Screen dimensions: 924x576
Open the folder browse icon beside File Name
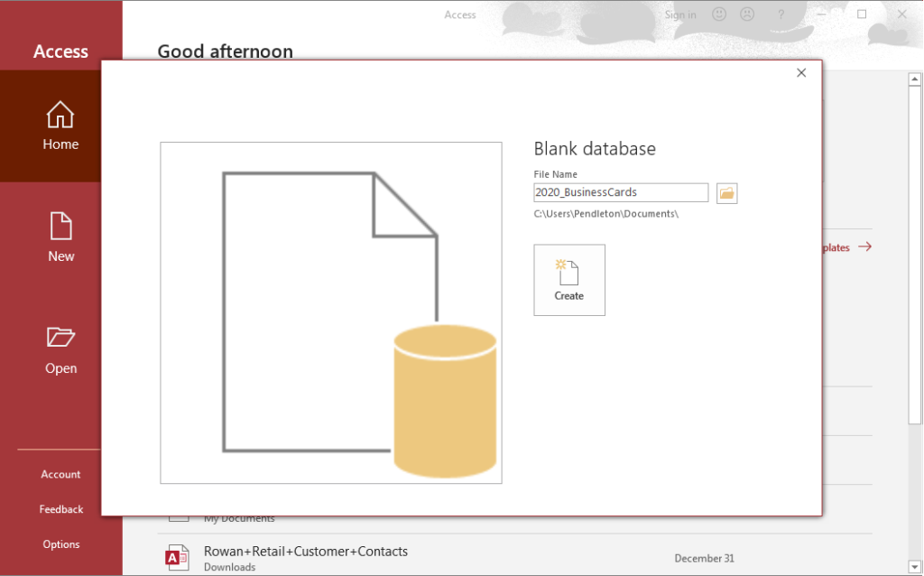[x=726, y=192]
